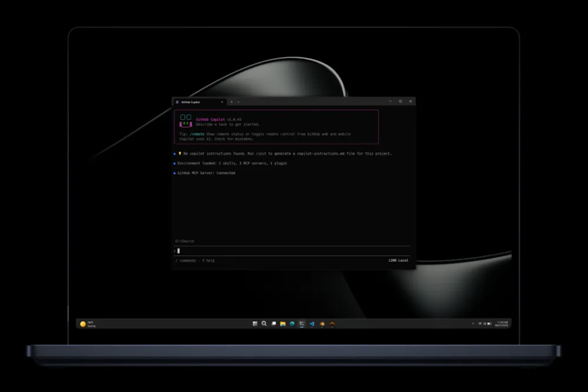Click 'Describe a task to get started.' text
The image size is (588, 392).
[x=228, y=124]
